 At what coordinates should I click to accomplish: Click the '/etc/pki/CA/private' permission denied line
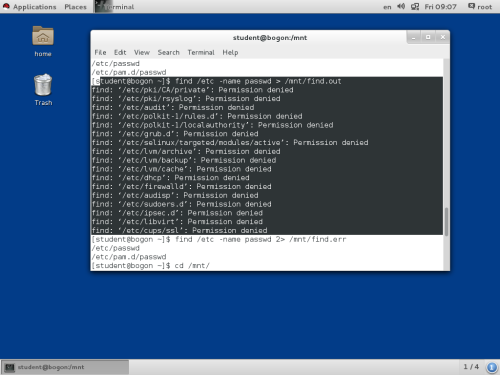pyautogui.click(x=193, y=90)
